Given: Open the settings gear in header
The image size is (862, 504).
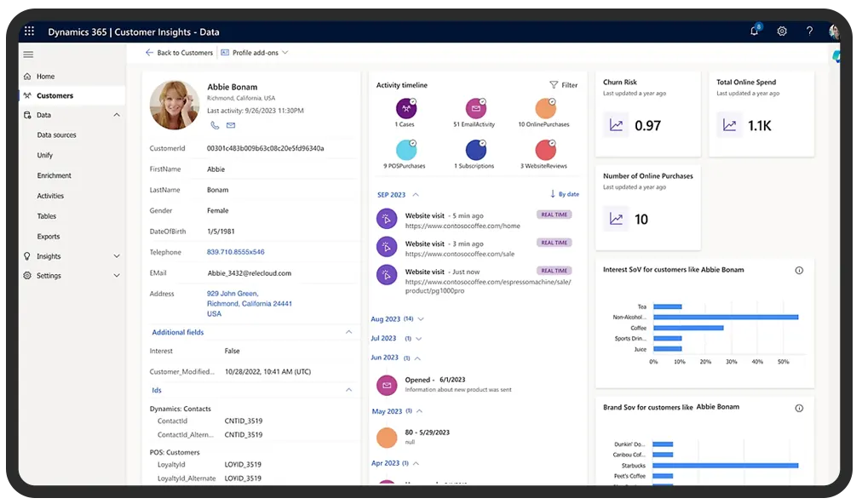Looking at the screenshot, I should 782,31.
